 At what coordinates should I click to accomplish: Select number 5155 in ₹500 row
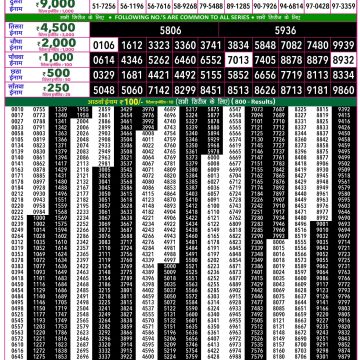coord(211,75)
